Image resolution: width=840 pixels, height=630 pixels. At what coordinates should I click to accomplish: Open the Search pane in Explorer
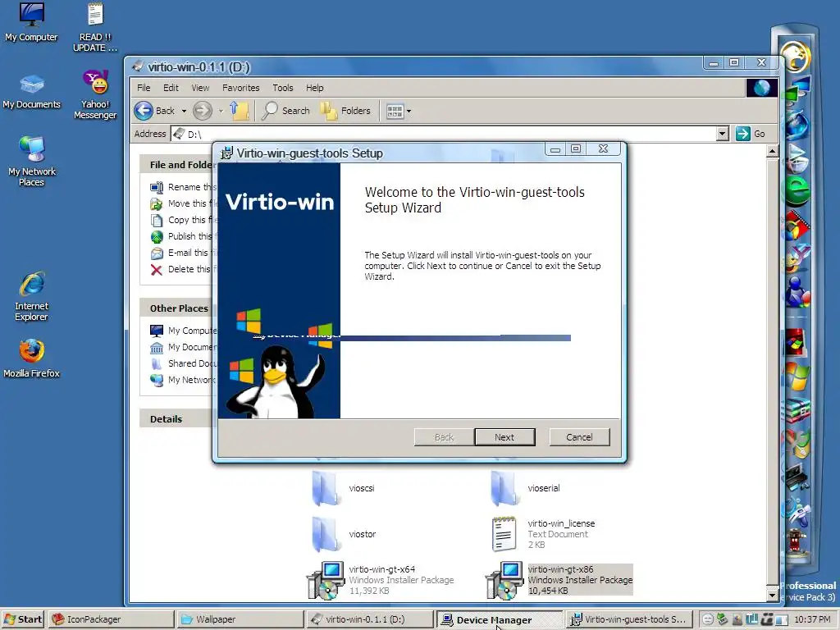click(x=286, y=111)
